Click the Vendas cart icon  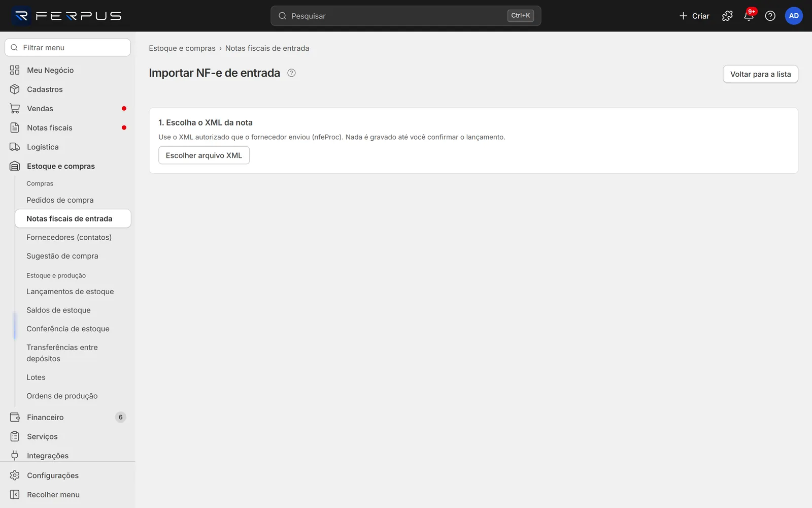(15, 109)
